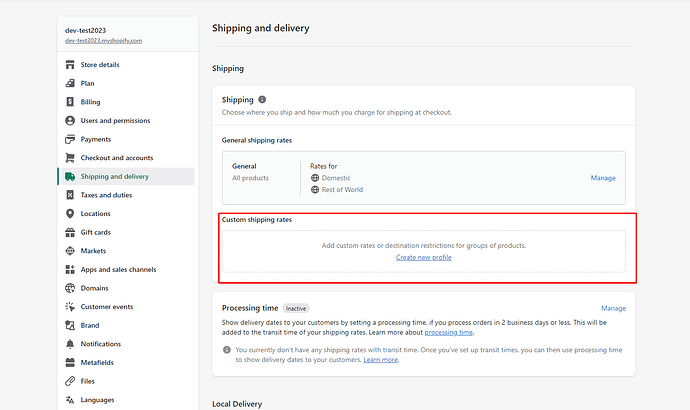
Task: Click the Billing icon in sidebar
Action: 70,102
